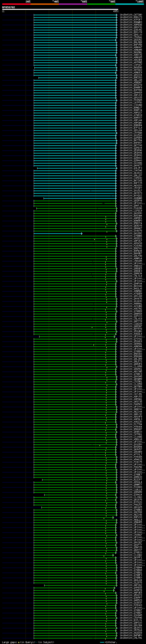Open hit UniRef100_Q94FU4
146x644 pixels.
131,284
